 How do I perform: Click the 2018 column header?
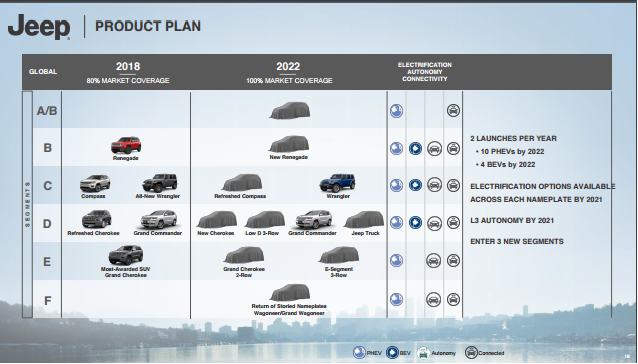128,67
